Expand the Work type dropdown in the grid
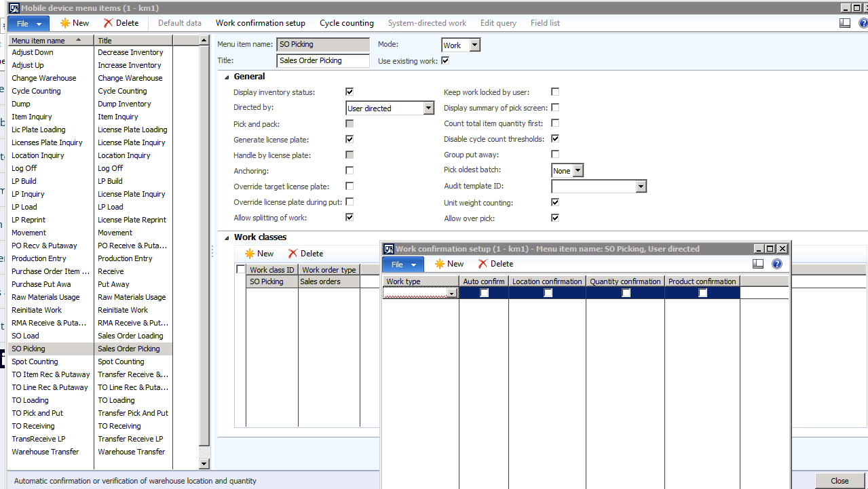868x489 pixels. click(452, 293)
